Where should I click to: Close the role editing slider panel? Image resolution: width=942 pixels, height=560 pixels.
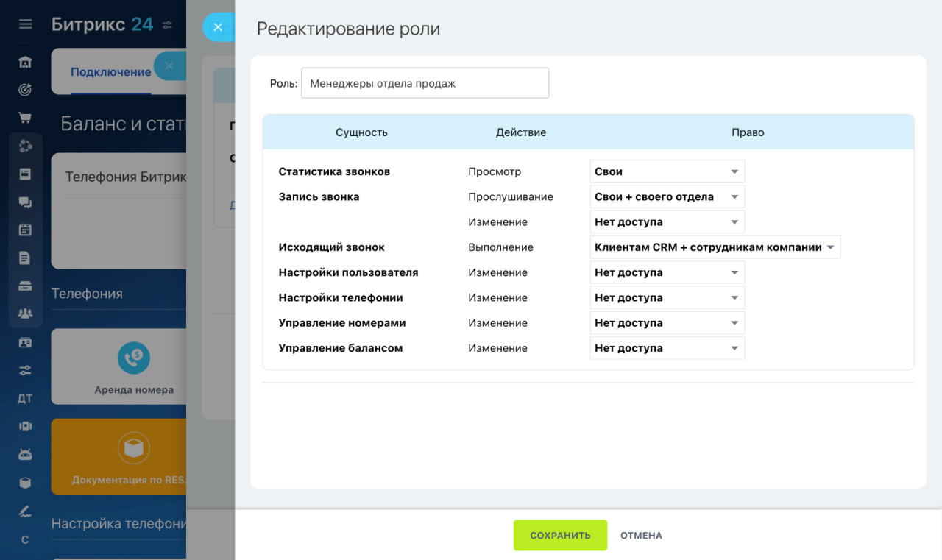[218, 27]
